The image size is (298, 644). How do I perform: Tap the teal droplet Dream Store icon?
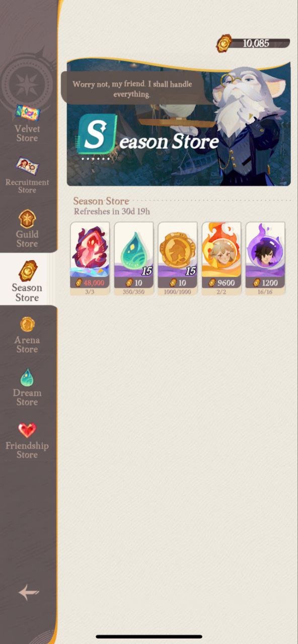pos(27,377)
